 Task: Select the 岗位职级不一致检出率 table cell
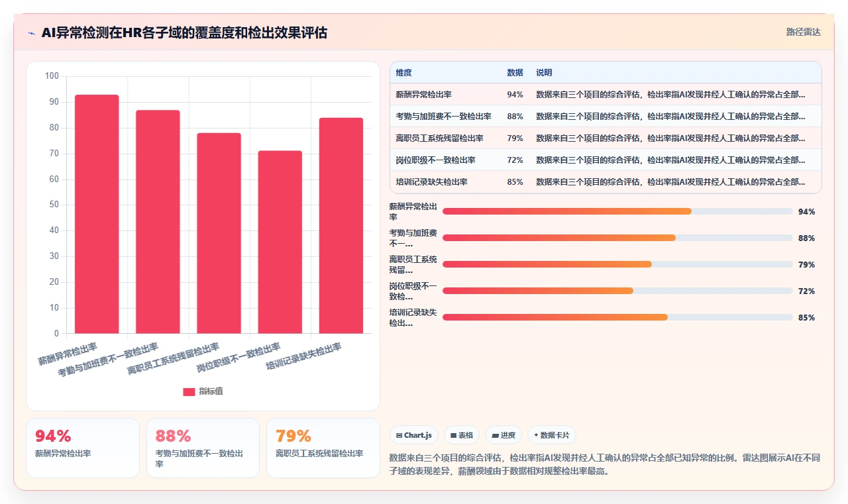[x=435, y=160]
